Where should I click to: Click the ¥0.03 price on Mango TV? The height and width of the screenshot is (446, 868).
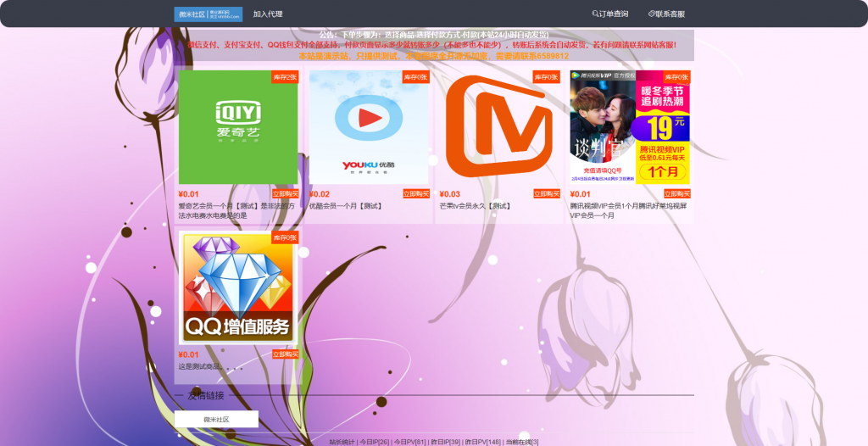click(450, 194)
